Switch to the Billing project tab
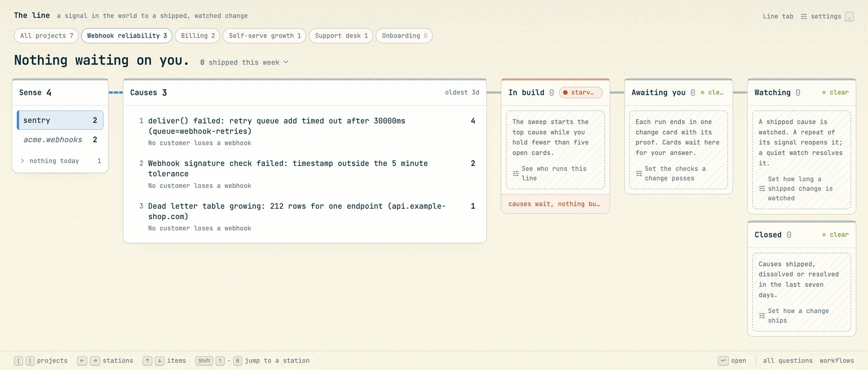 (198, 36)
